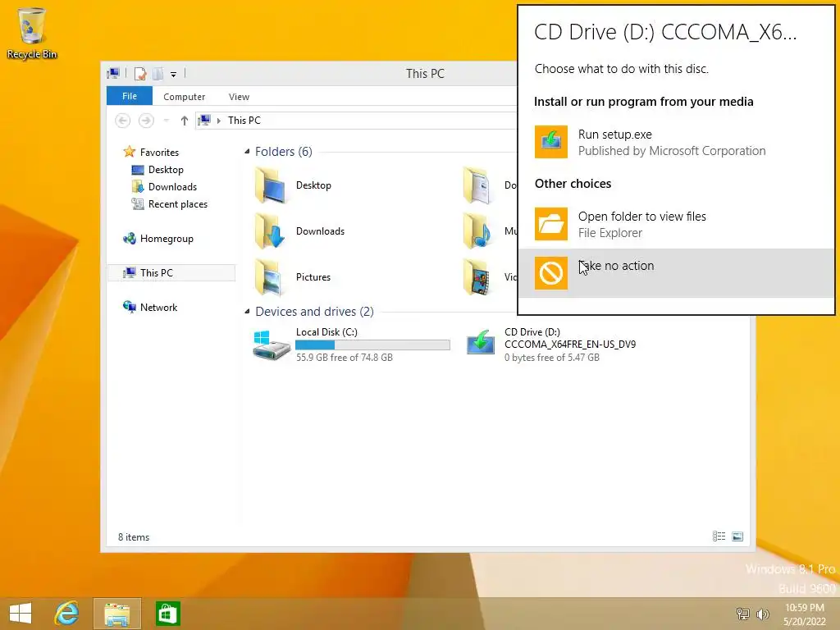Collapse the Folders (6) group

pos(247,152)
